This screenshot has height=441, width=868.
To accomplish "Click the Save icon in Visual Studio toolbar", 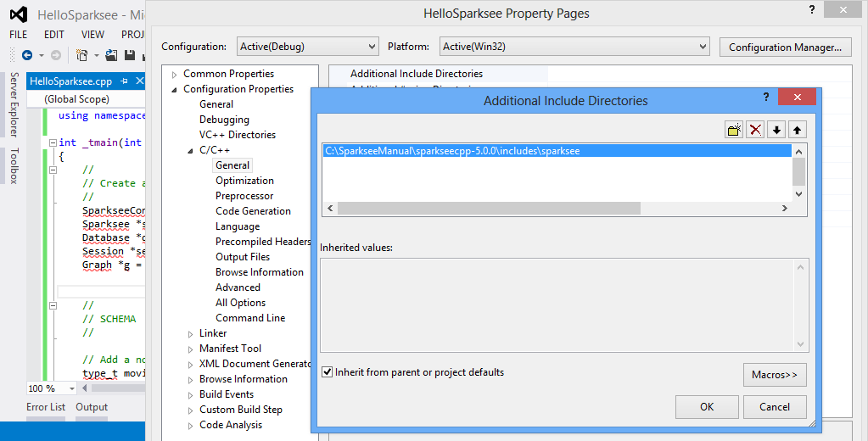I will click(x=130, y=55).
